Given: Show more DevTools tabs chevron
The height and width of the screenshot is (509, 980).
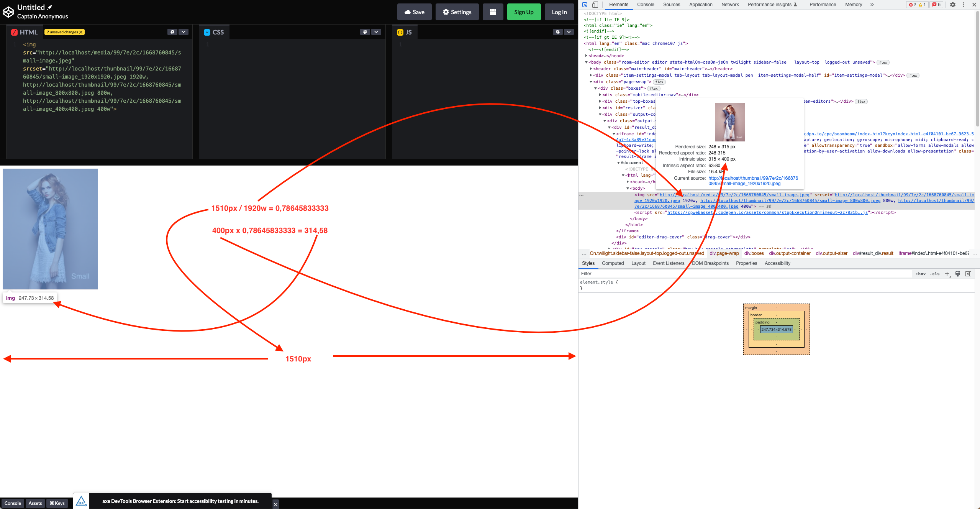Looking at the screenshot, I should pos(872,5).
